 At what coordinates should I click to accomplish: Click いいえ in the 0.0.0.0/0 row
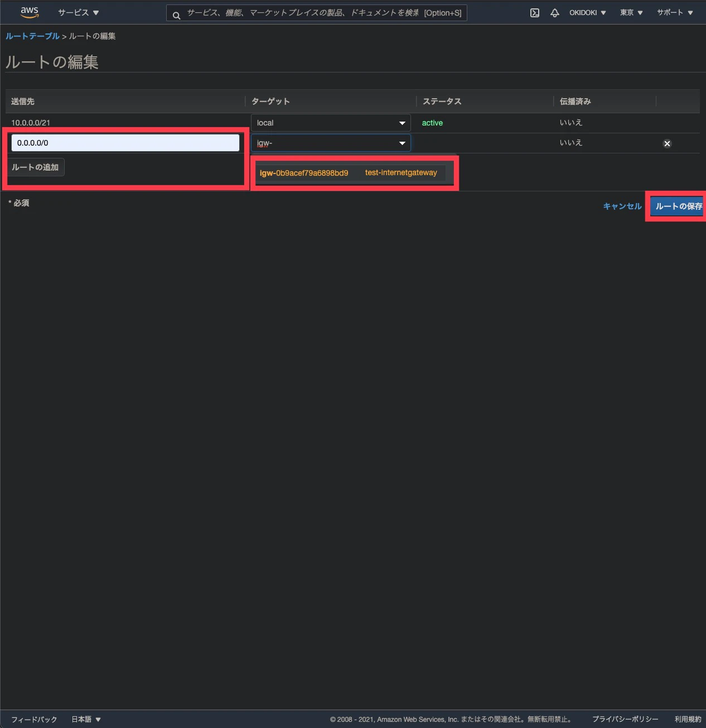tap(571, 143)
